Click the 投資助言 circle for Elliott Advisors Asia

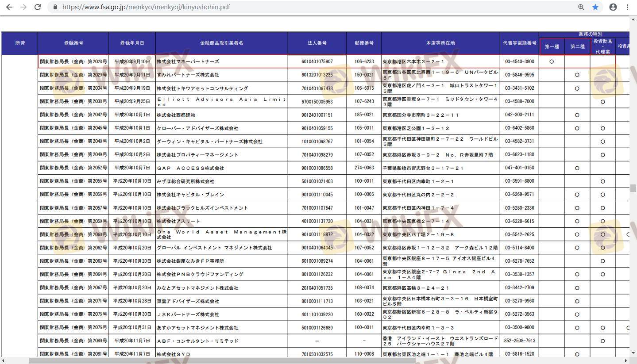[x=602, y=102]
